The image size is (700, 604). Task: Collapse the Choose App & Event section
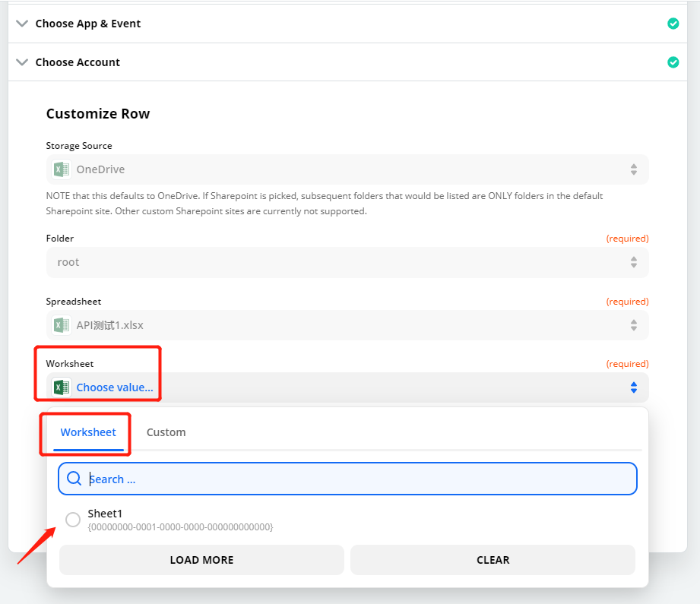tap(22, 24)
